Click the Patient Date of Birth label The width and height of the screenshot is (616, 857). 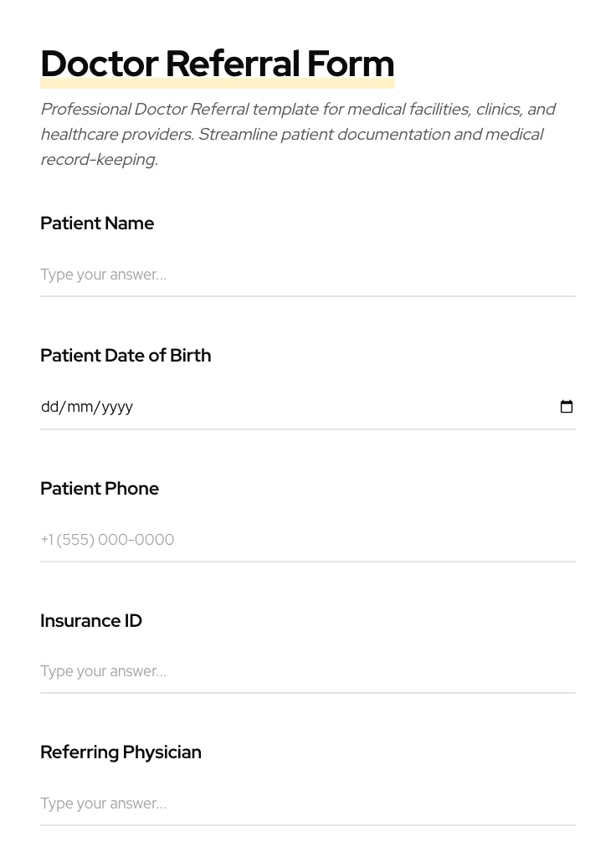(x=126, y=355)
